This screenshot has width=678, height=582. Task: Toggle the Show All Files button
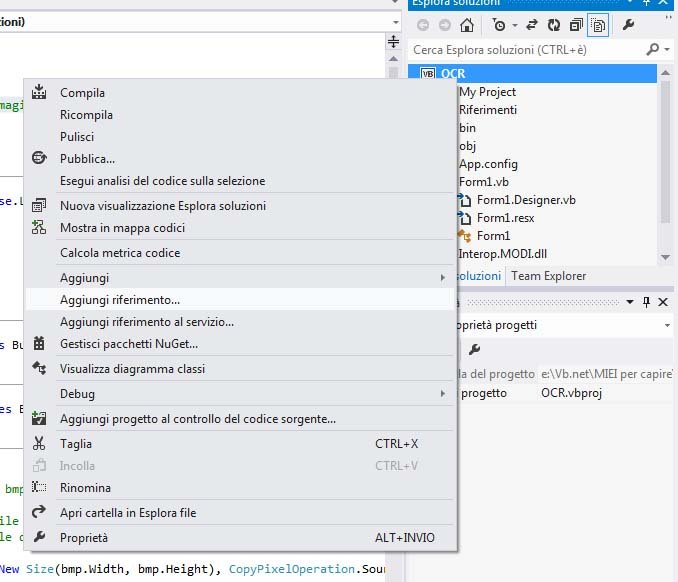[x=599, y=25]
